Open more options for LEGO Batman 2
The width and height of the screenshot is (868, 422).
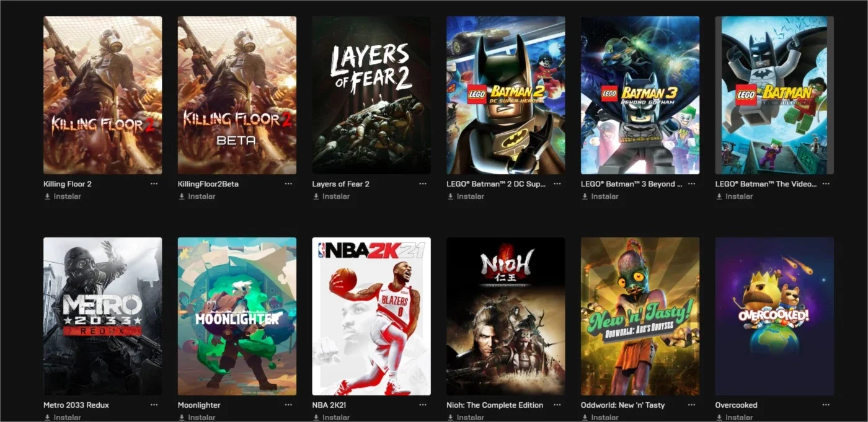[x=557, y=184]
